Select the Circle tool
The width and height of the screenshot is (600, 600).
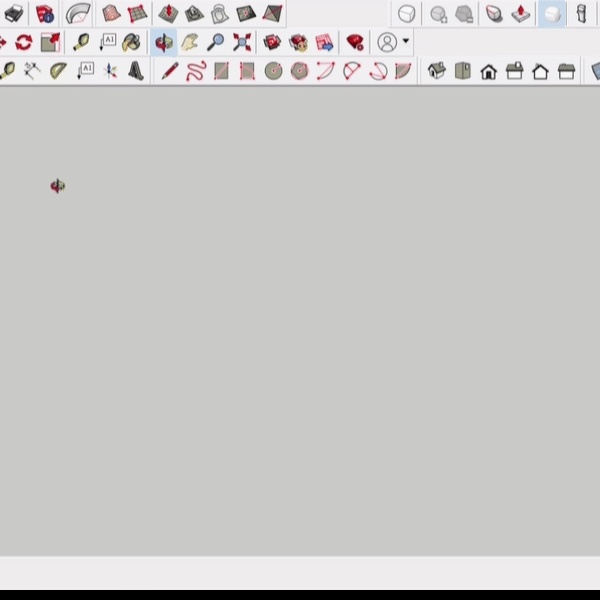[274, 71]
